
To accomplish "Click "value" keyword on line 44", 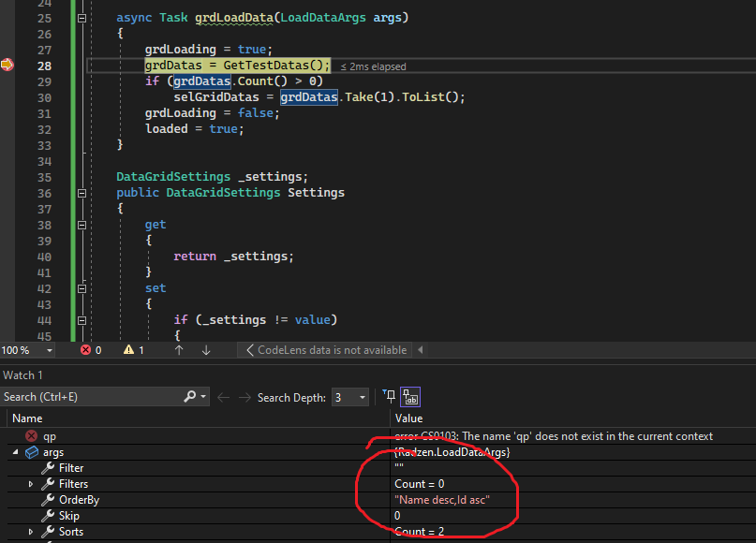I will pyautogui.click(x=313, y=319).
